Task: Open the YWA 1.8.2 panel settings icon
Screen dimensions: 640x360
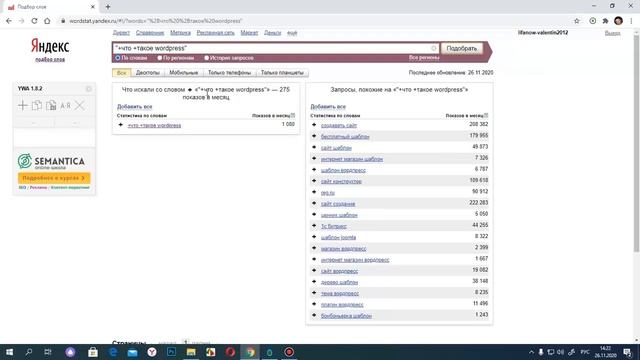Action: coord(89,89)
